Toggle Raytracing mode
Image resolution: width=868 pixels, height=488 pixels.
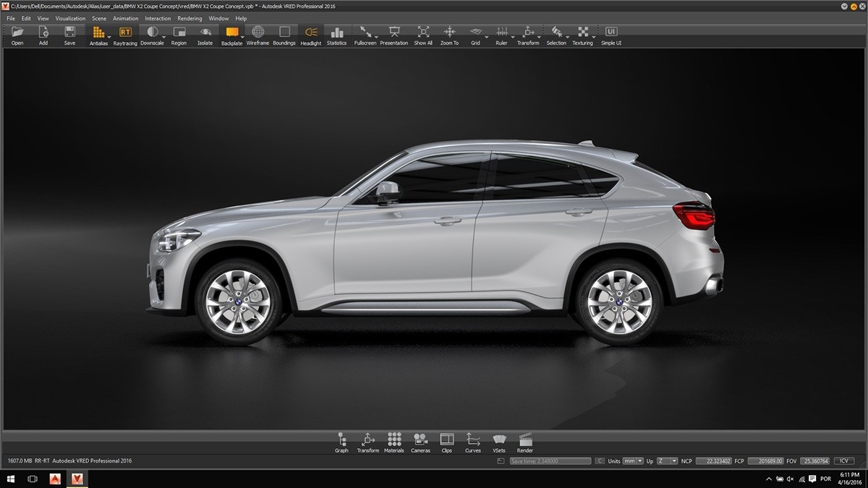(124, 33)
